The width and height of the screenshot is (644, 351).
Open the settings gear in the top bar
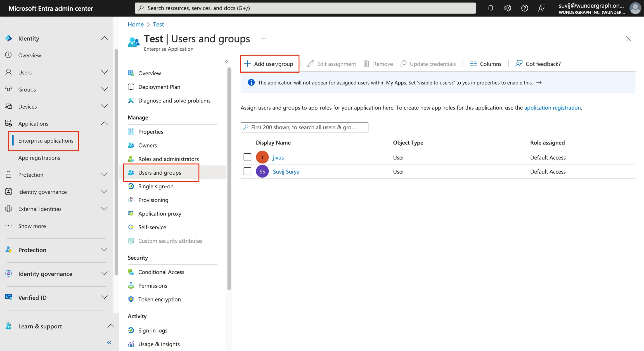507,8
